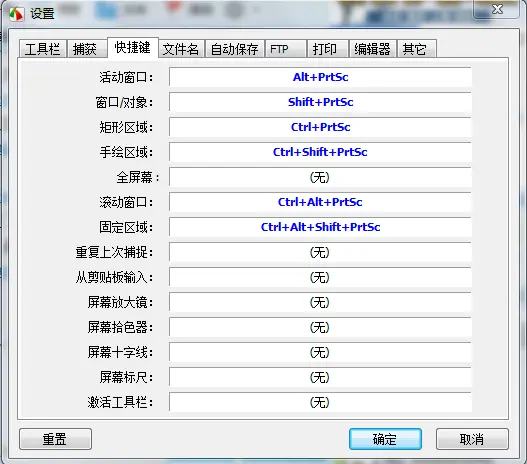Click the 手绘区域 label
527x464 pixels.
click(126, 153)
